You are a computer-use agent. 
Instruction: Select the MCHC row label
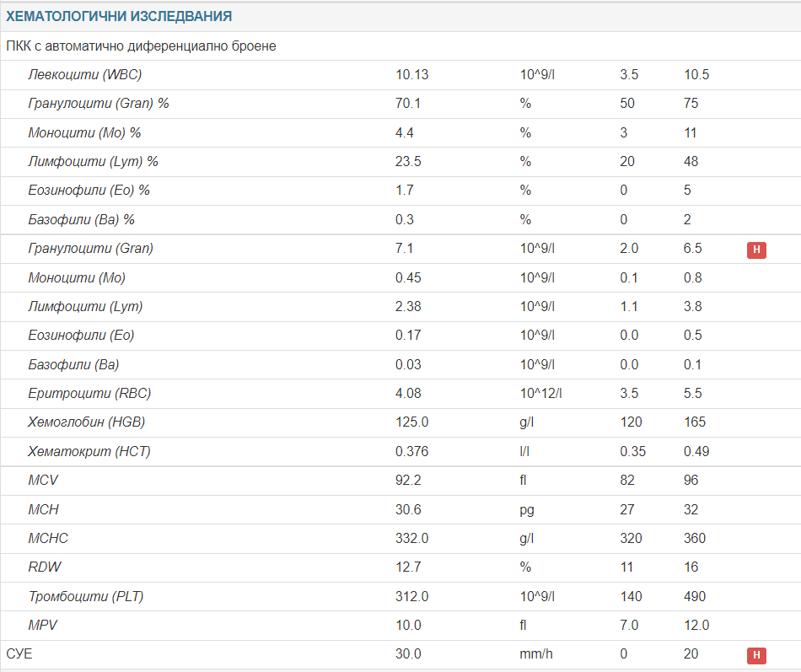(48, 538)
